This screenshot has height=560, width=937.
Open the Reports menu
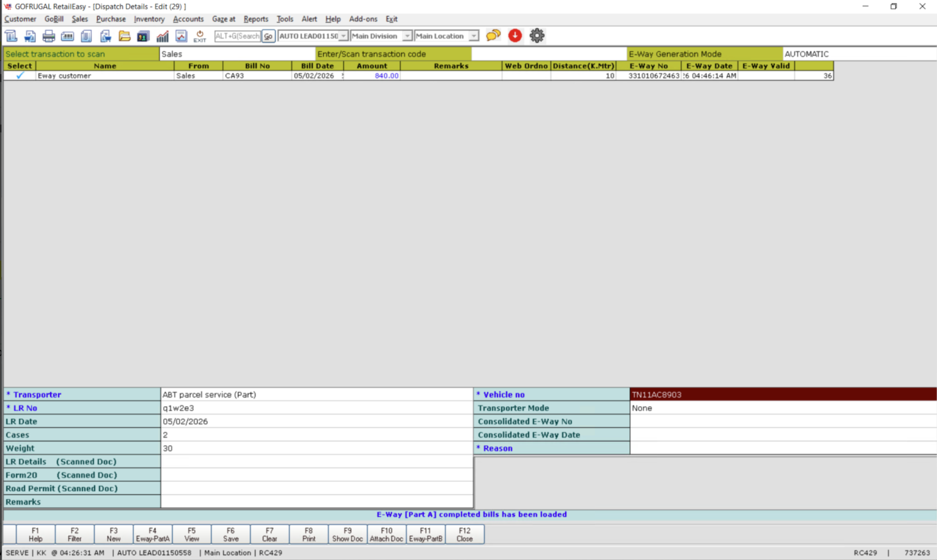click(256, 19)
